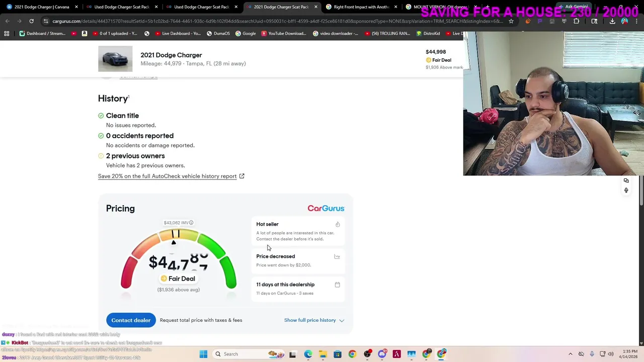
Task: Click the CarGurus logo in Pricing card
Action: pos(326,208)
